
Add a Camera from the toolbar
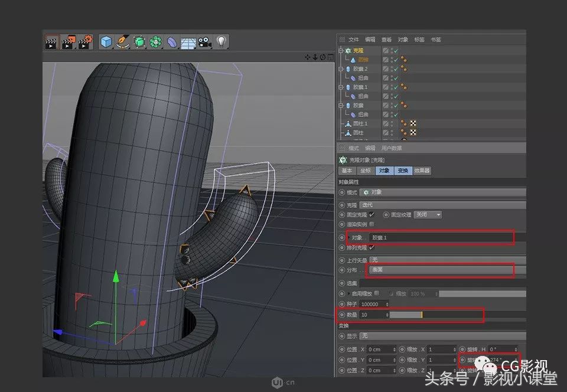pyautogui.click(x=204, y=41)
